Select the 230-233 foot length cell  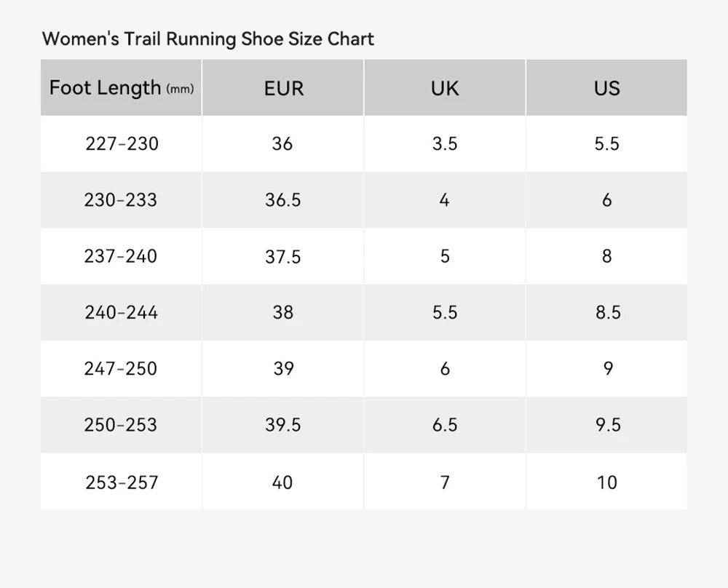[121, 200]
